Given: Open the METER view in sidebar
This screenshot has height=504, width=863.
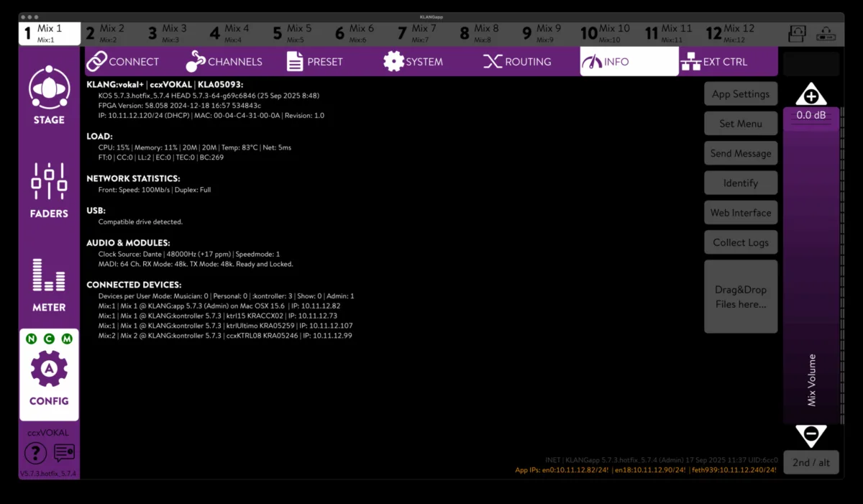Looking at the screenshot, I should [49, 285].
